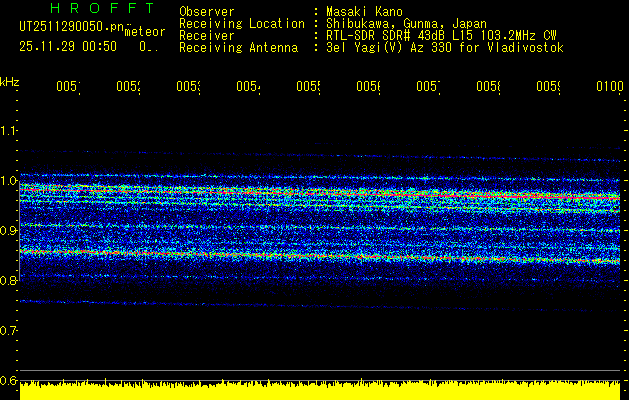This screenshot has width=629, height=400.
Task: Click the 1.1 kHz frequency label
Action: 8,131
